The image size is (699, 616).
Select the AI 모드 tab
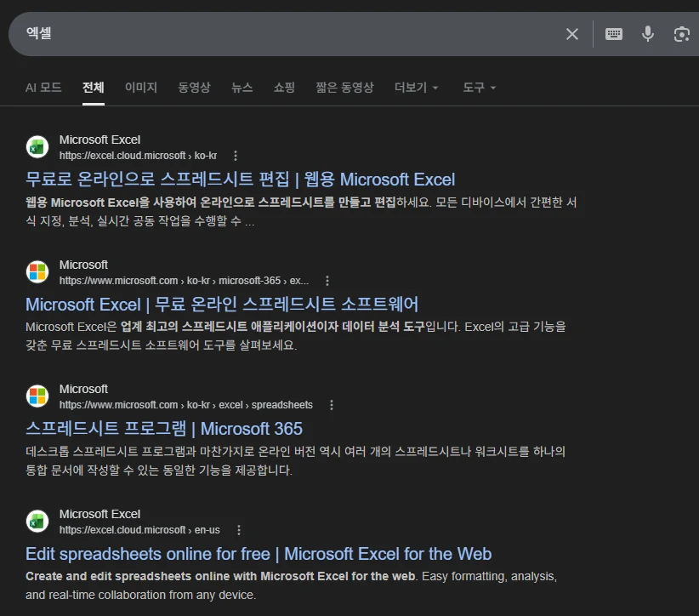43,87
